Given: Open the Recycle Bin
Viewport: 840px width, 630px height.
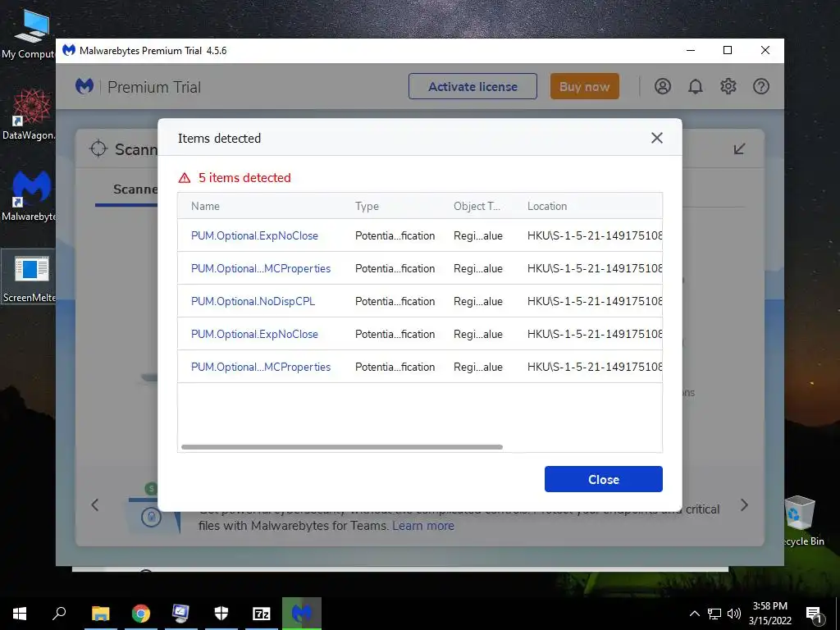Looking at the screenshot, I should pyautogui.click(x=801, y=521).
